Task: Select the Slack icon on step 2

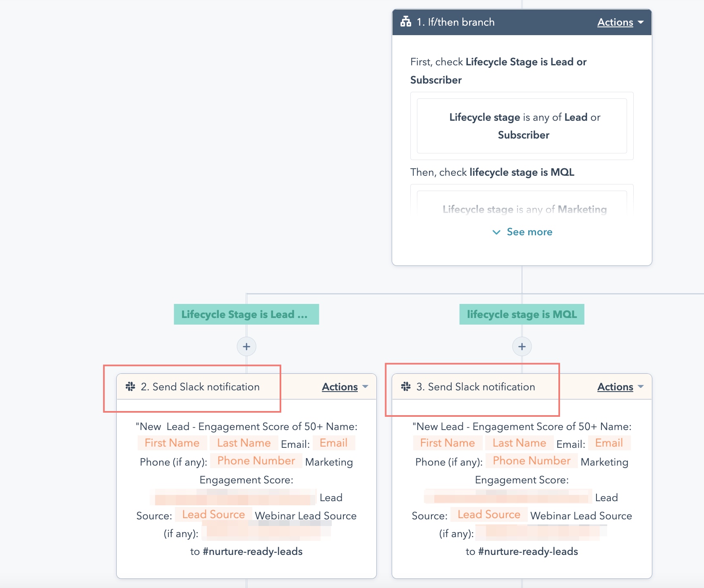Action: (130, 387)
